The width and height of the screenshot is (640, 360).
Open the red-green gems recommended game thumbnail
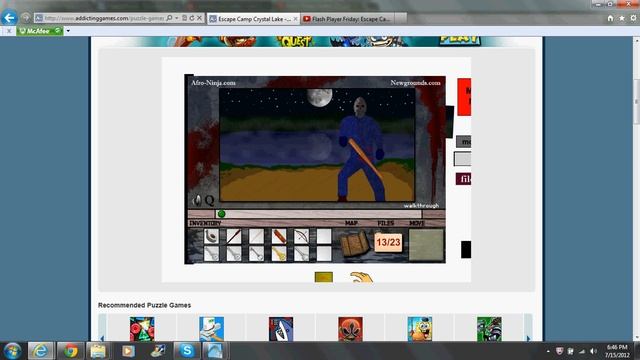point(142,329)
